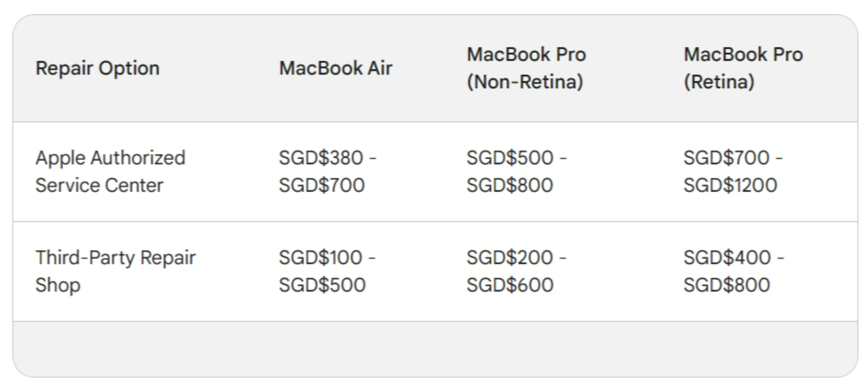Select the MacBook Air column header
Image resolution: width=868 pixels, height=392 pixels.
click(x=335, y=68)
